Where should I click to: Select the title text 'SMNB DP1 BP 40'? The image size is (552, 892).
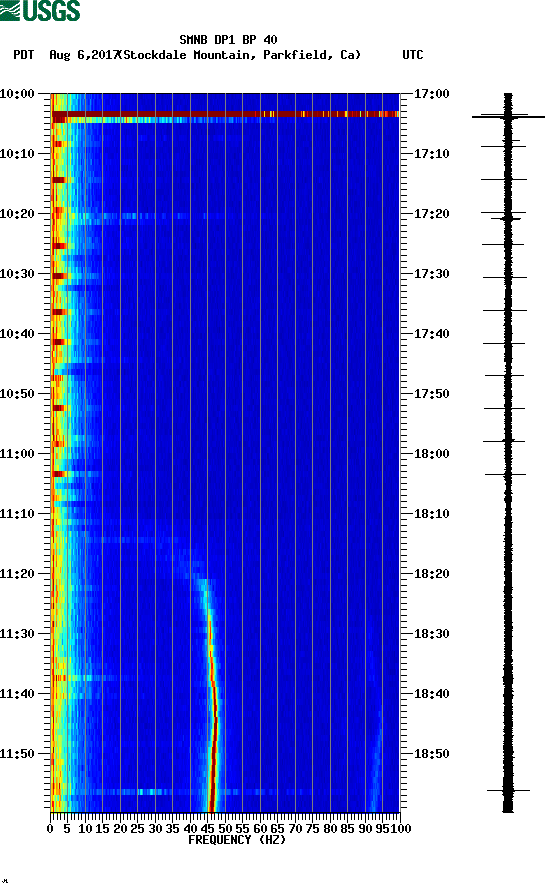click(228, 40)
